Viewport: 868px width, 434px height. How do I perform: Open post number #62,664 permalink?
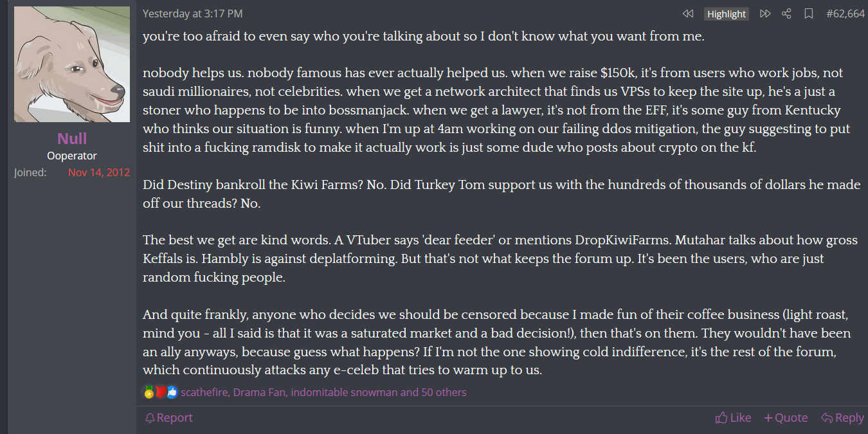(845, 14)
